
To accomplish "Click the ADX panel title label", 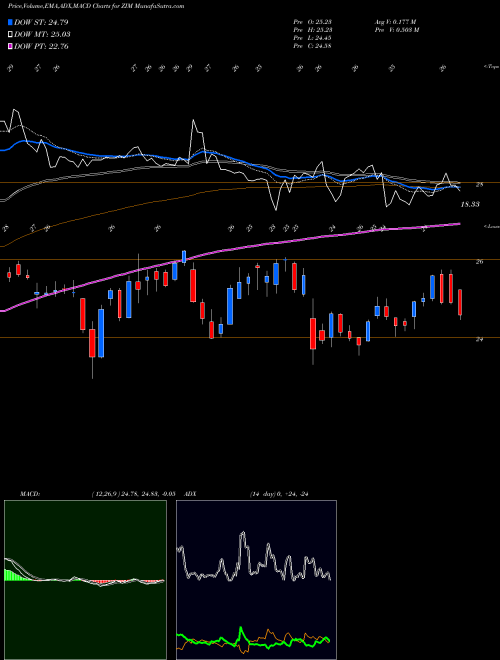I will (191, 494).
